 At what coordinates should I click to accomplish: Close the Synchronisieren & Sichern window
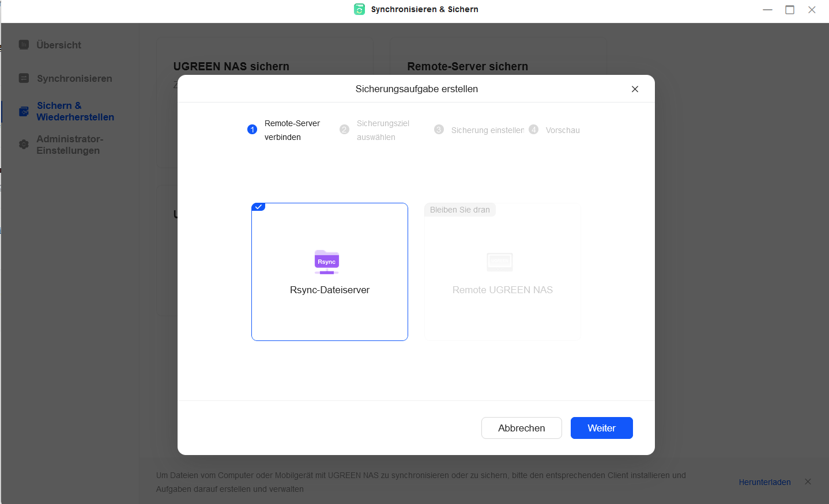point(812,10)
